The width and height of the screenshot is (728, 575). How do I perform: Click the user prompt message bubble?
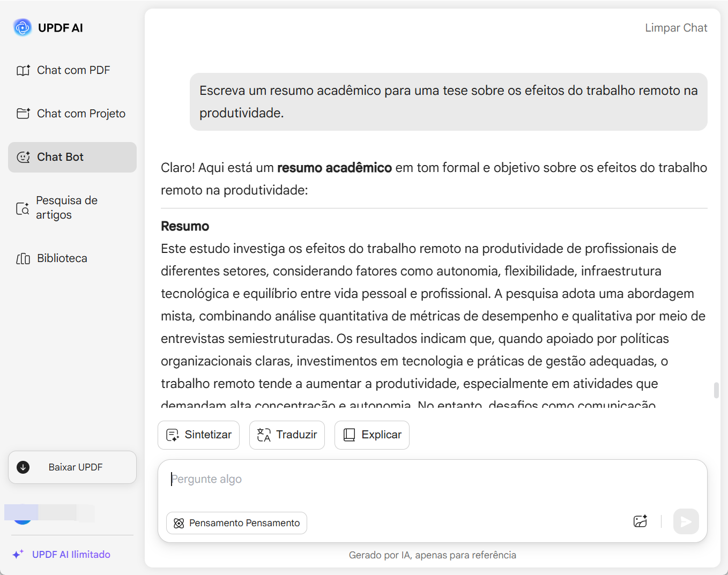449,102
